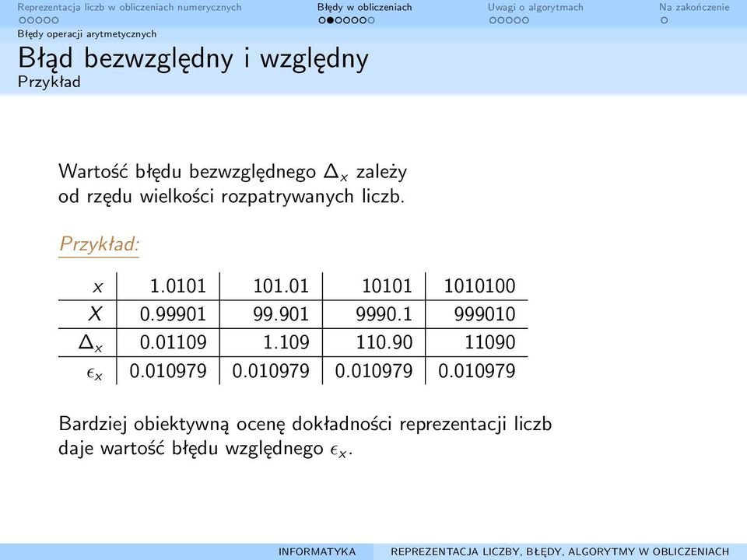Viewport: 747px width, 560px height.
Task: Click the table cell '10101'
Action: (387, 286)
